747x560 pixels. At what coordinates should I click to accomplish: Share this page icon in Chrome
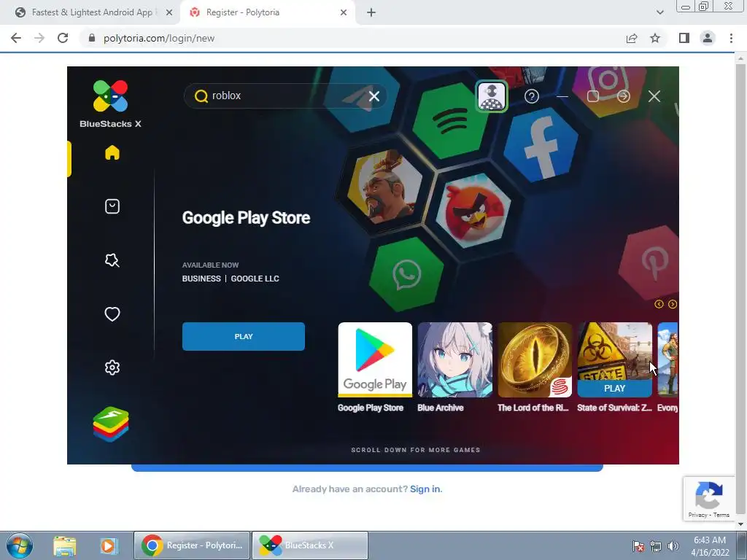click(632, 38)
